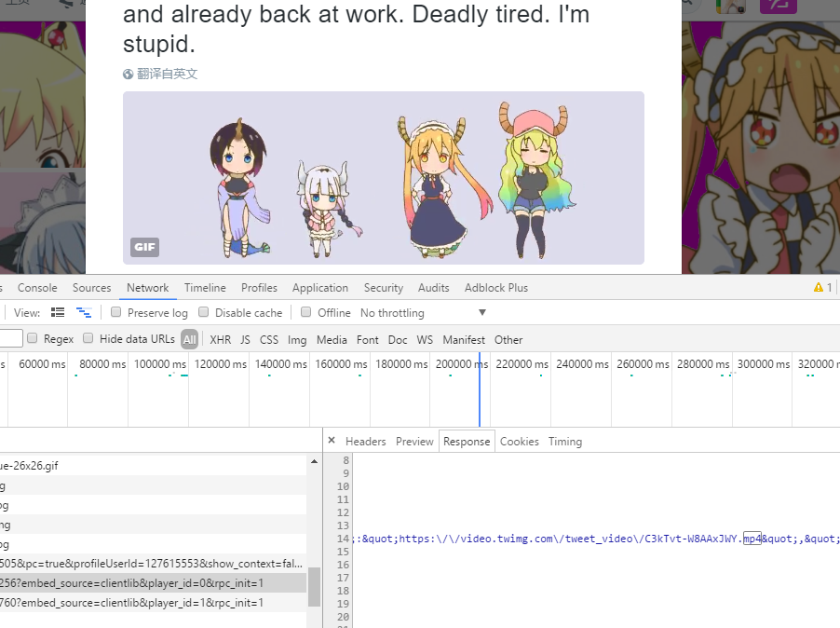Open the No throttling dropdown
Viewport: 840px width, 628px height.
click(x=481, y=313)
